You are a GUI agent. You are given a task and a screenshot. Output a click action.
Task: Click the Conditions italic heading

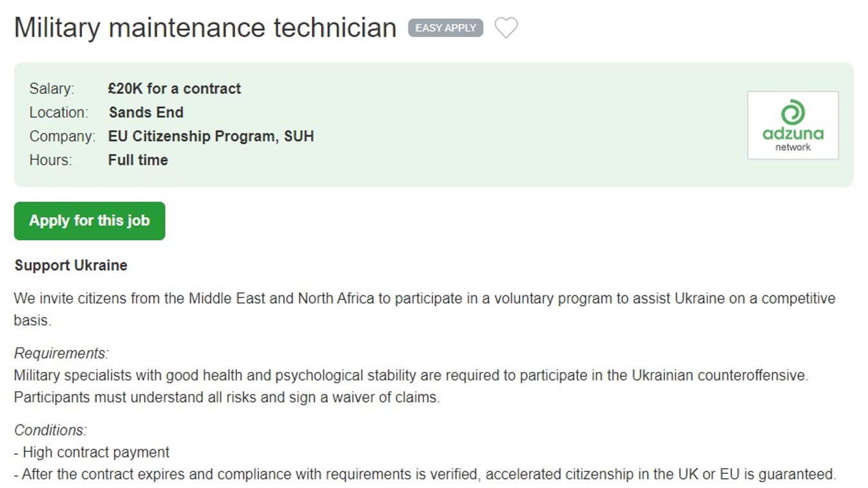tap(50, 429)
